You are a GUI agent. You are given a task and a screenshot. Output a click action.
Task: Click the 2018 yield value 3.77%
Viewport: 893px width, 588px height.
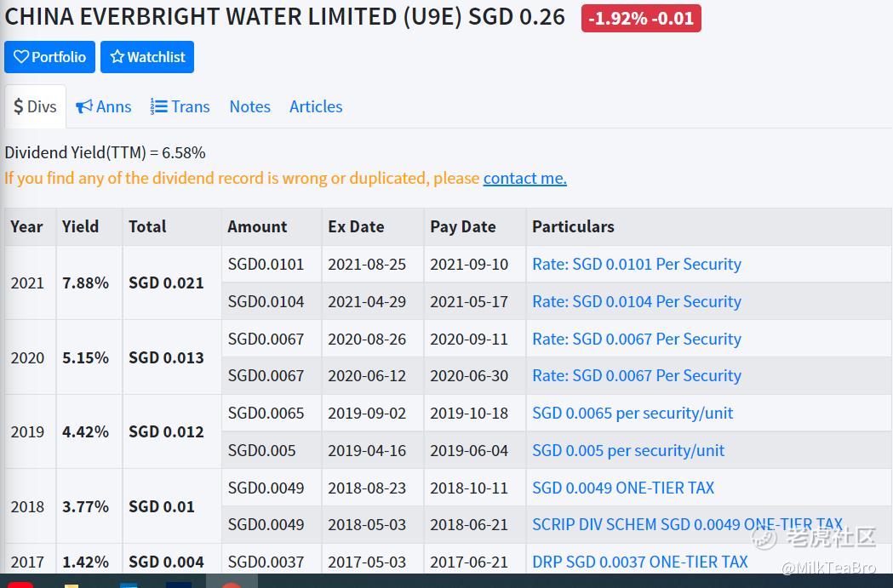tap(85, 506)
